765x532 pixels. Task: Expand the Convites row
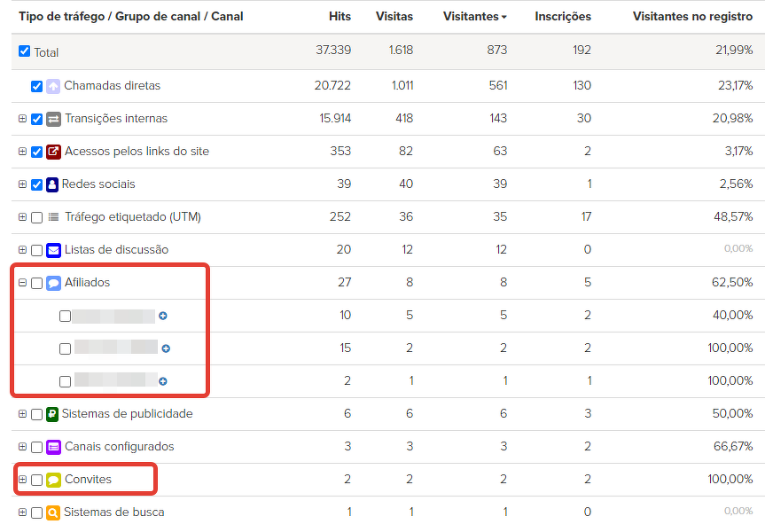(22, 480)
